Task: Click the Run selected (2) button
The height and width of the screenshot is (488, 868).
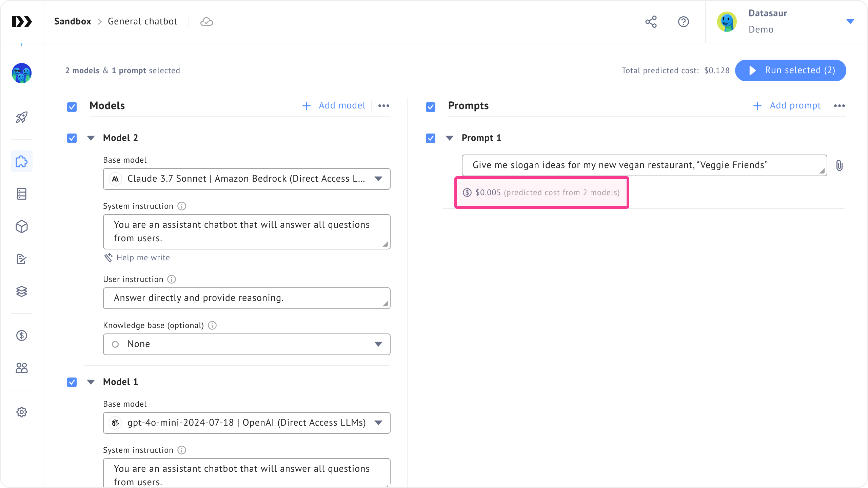Action: (790, 70)
